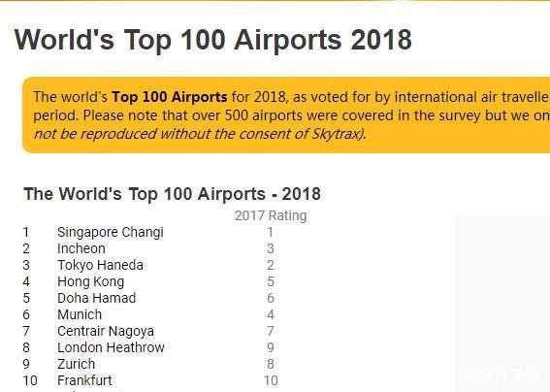The image size is (550, 392).
Task: Select the Singapore Changi airport entry
Action: click(x=111, y=232)
